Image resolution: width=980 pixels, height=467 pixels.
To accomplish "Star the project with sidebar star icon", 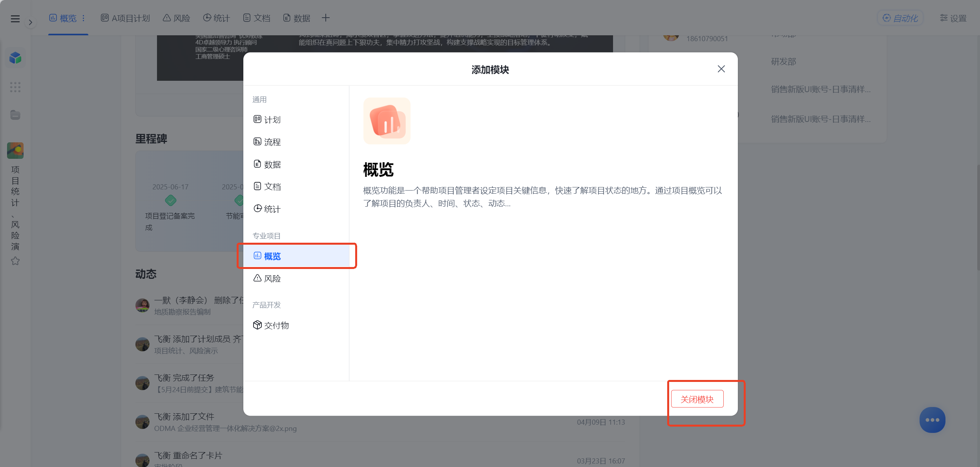I will 15,261.
